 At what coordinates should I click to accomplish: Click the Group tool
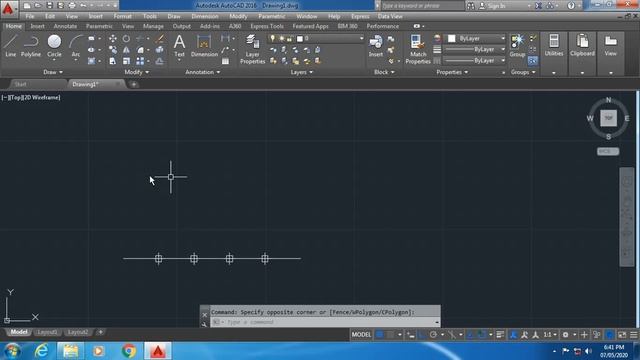[x=517, y=45]
